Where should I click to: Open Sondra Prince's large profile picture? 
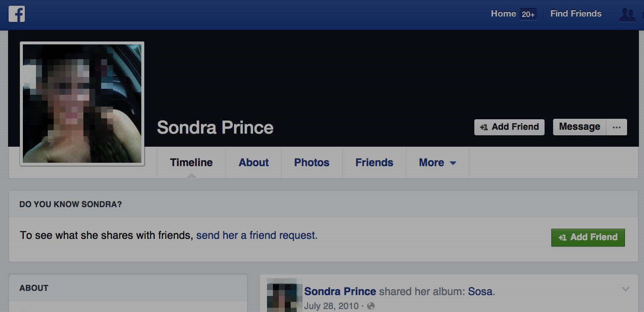[82, 104]
